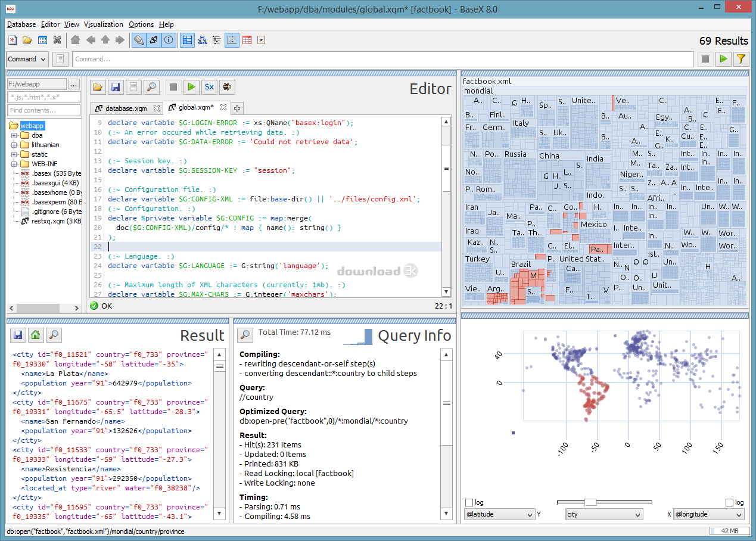Image resolution: width=756 pixels, height=541 pixels.
Task: Open the city item dropdown in plot
Action: coord(604,514)
